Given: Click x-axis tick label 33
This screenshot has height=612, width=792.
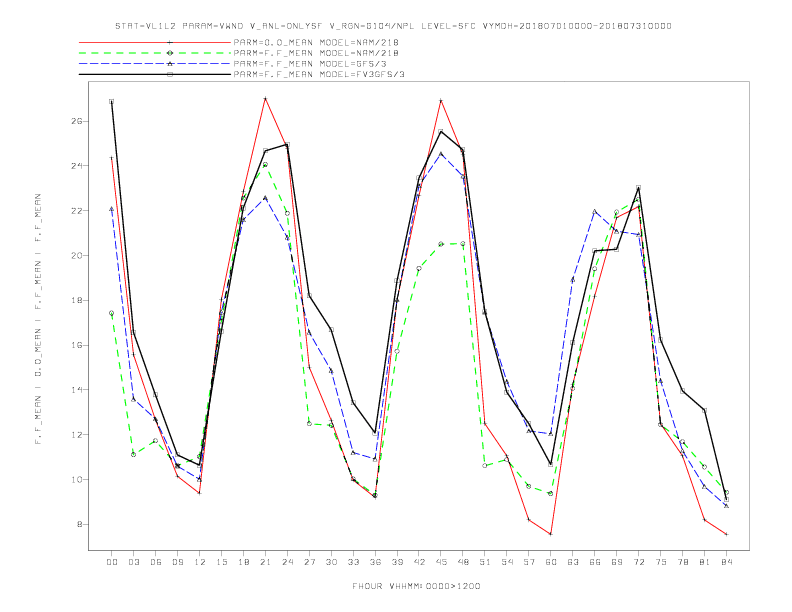Looking at the screenshot, I should click(x=353, y=562).
